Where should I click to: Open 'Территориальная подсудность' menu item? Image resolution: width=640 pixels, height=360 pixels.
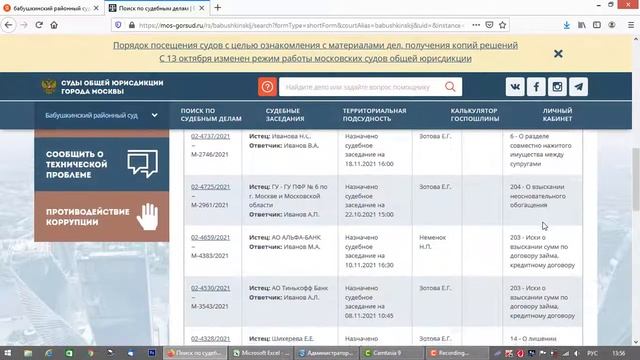374,115
